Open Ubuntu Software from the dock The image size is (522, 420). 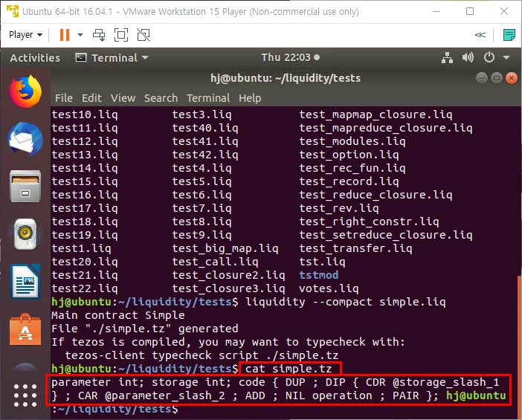point(25,329)
